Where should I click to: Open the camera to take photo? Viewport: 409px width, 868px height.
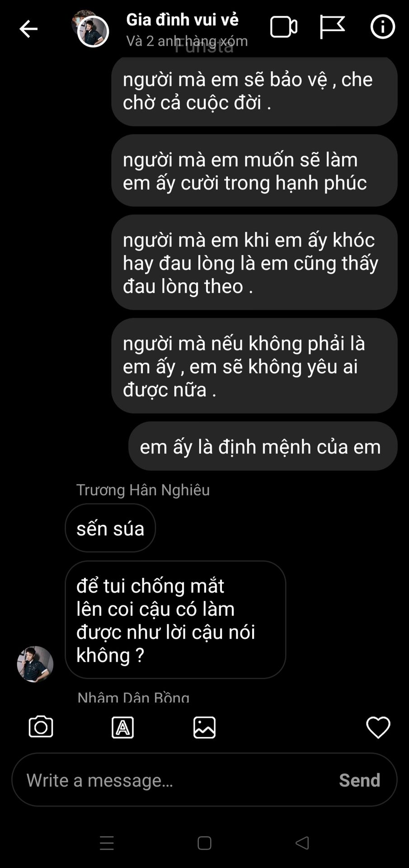point(41,727)
